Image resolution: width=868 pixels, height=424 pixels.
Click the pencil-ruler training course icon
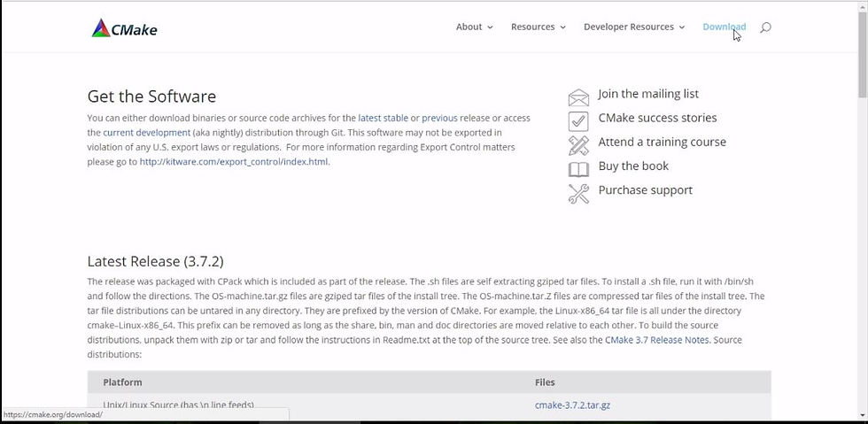point(578,145)
